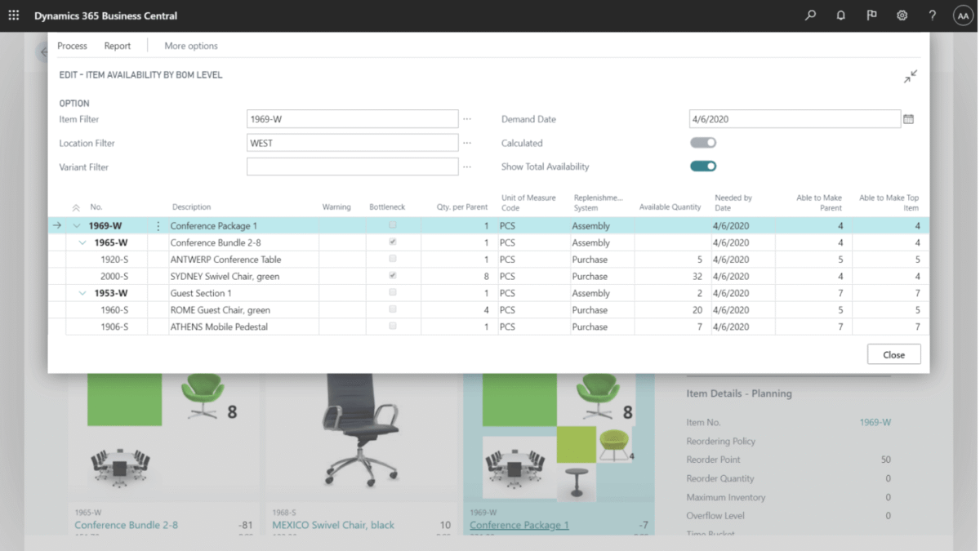Collapse the 1969-W Conference Package 1 row
This screenshot has height=551, width=980.
pyautogui.click(x=77, y=225)
